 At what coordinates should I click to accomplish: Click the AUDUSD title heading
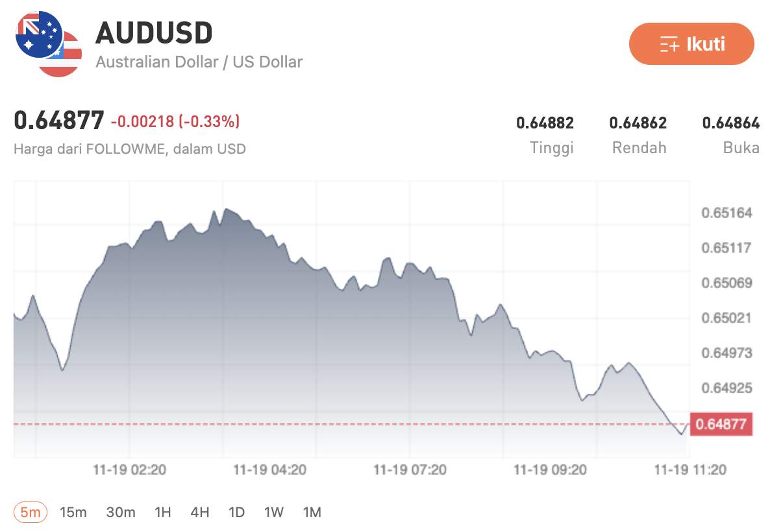(x=154, y=32)
